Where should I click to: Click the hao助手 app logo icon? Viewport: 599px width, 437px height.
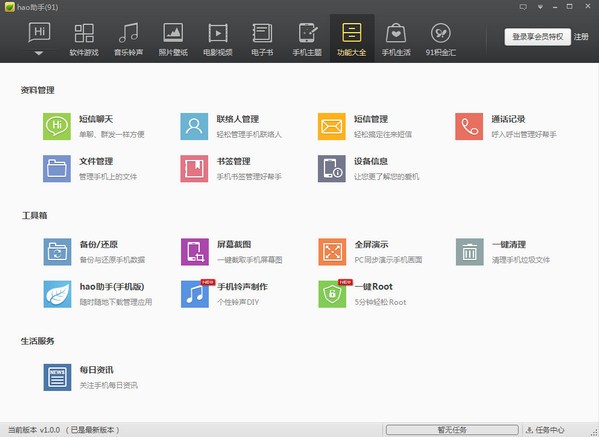tap(10, 7)
